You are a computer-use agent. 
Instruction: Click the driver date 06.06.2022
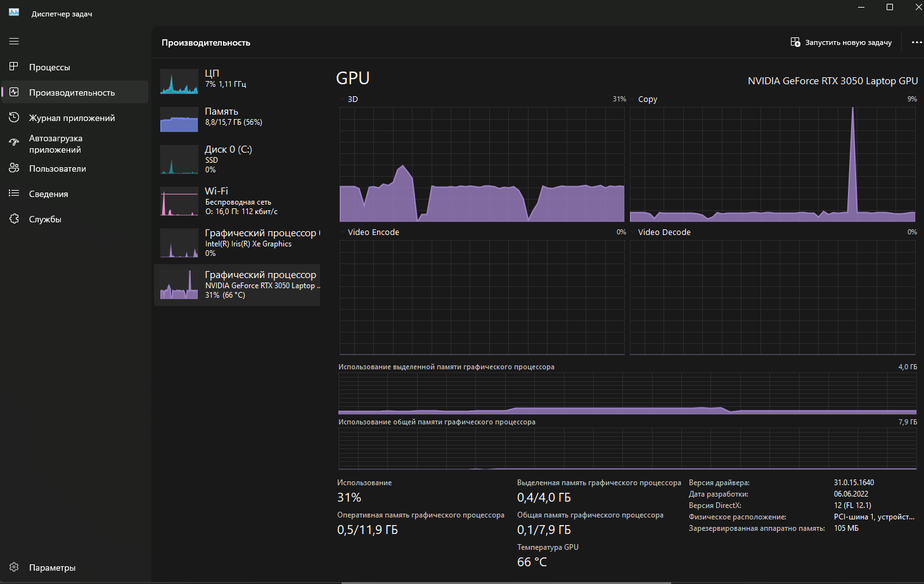click(851, 494)
